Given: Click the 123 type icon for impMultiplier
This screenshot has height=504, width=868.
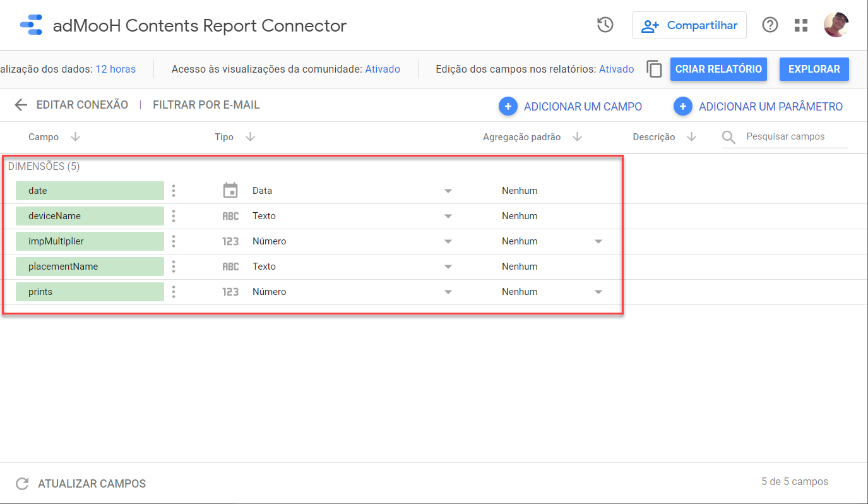Looking at the screenshot, I should [230, 241].
